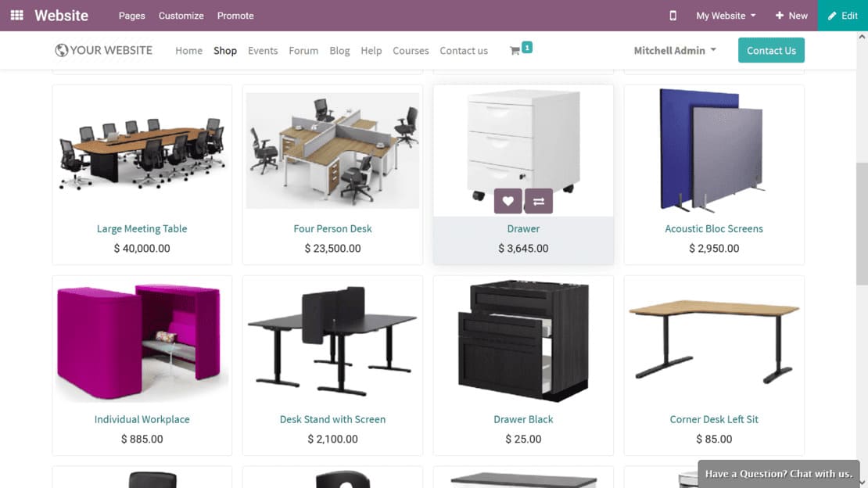Go to the Events page
This screenshot has width=868, height=488.
click(x=263, y=50)
